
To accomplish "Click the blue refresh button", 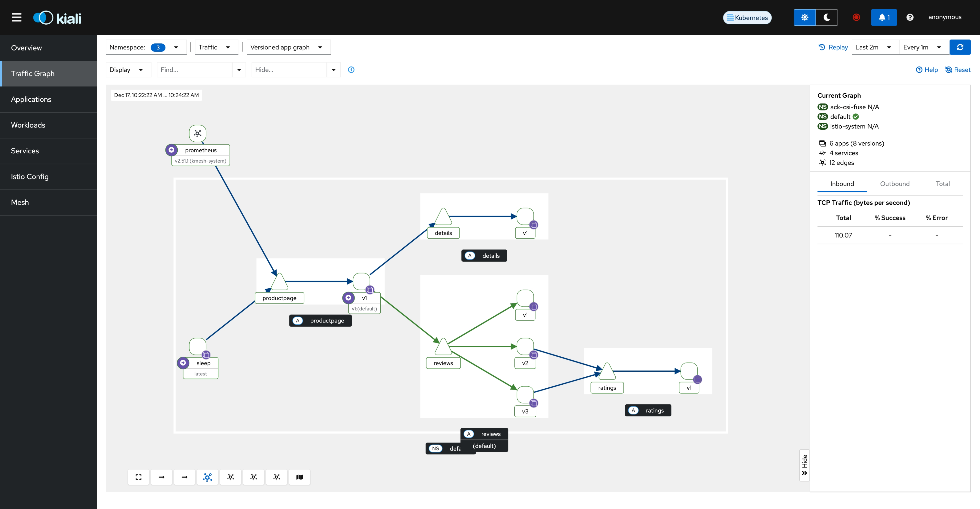I will click(x=960, y=47).
